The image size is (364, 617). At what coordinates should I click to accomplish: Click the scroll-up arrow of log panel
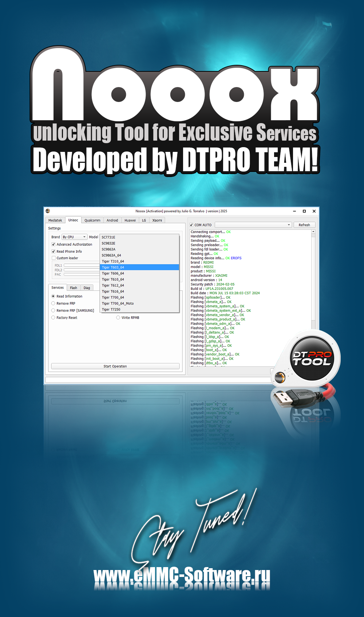tap(313, 232)
